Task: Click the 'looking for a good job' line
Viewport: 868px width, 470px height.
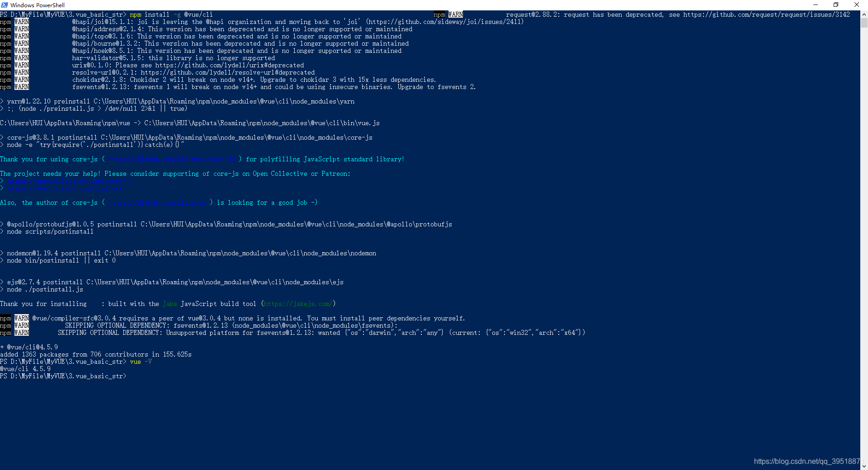Action: click(159, 202)
